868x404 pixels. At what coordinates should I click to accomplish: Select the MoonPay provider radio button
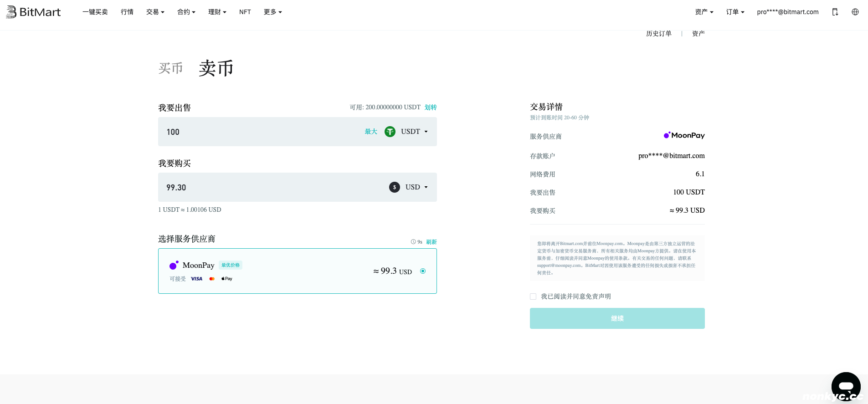point(423,271)
